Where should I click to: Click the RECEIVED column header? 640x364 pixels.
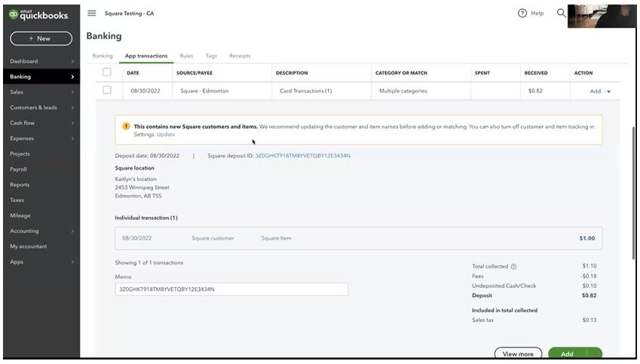[x=536, y=73]
